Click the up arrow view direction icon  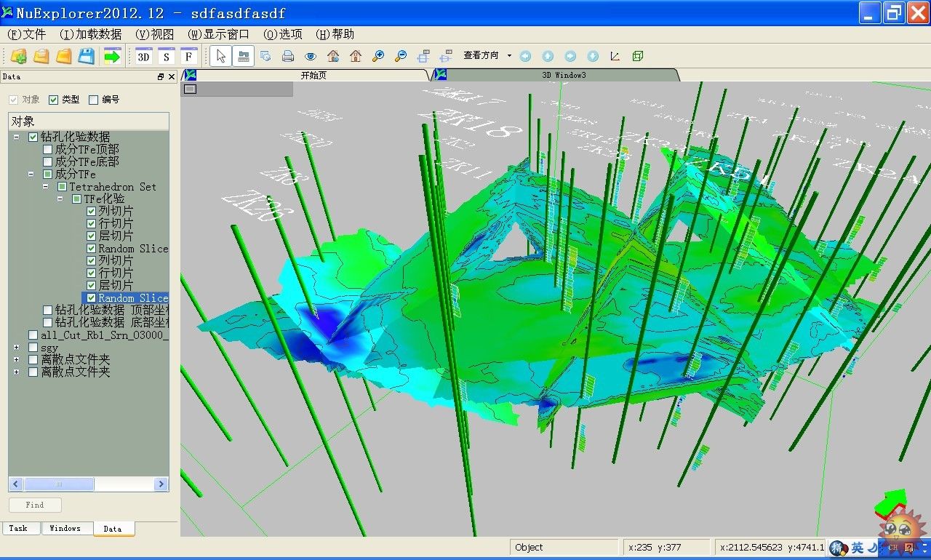pyautogui.click(x=548, y=56)
